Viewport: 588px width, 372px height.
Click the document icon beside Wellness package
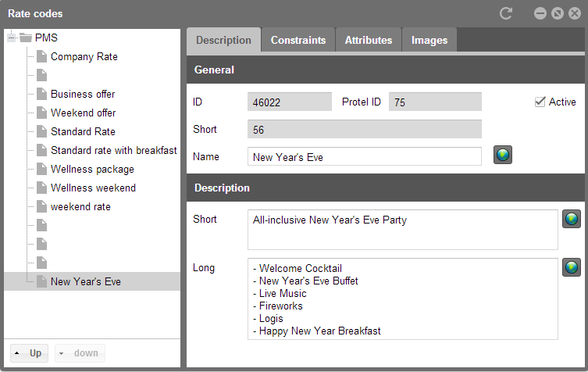pos(41,169)
